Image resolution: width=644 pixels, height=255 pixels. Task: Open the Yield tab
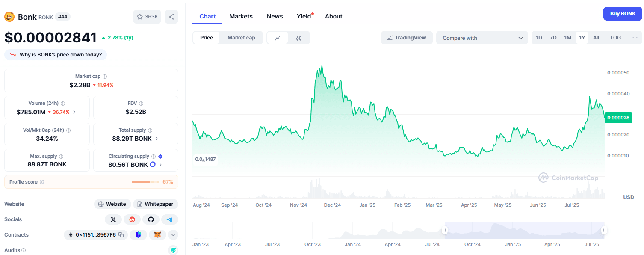click(x=304, y=16)
